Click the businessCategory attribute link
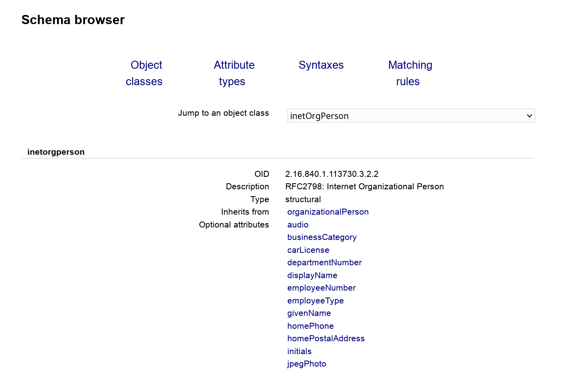 [322, 237]
